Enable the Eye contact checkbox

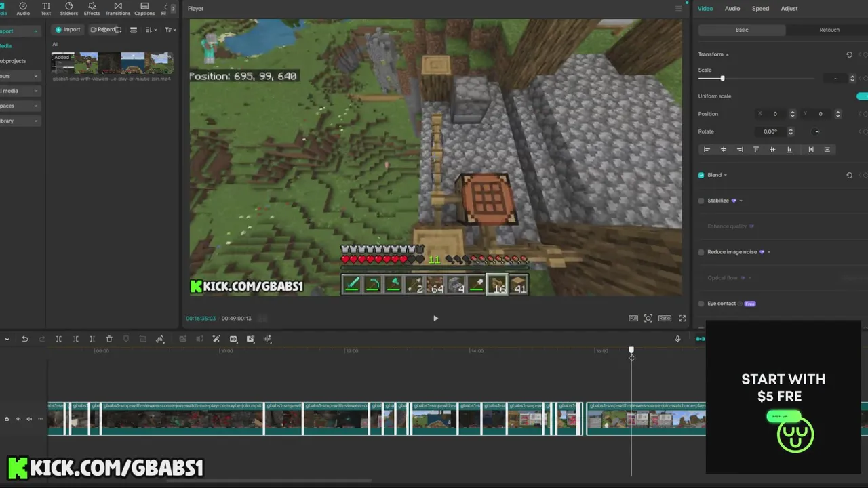(701, 304)
